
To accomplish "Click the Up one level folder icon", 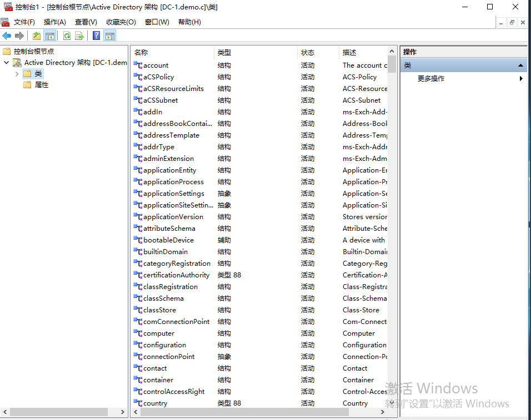I will tap(37, 36).
